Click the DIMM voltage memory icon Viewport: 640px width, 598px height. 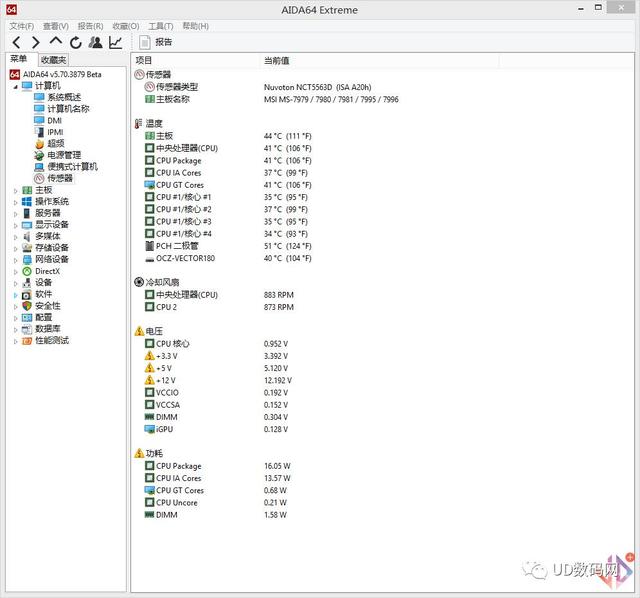149,417
